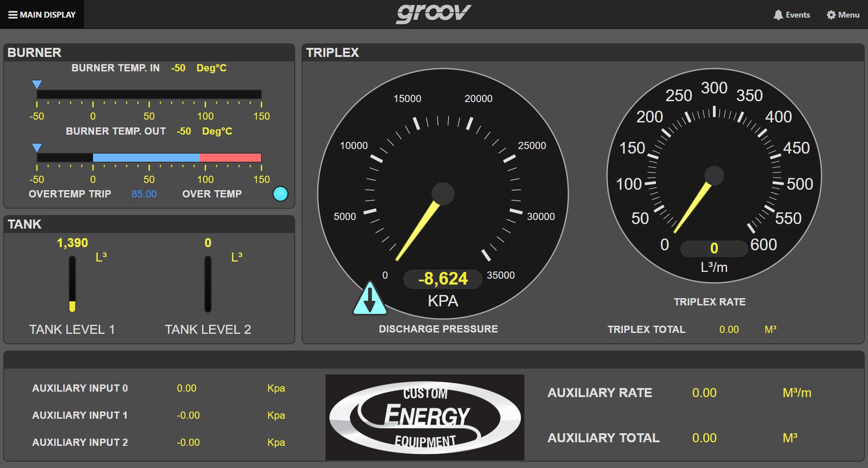The width and height of the screenshot is (868, 468).
Task: Click the Tank Level 2 bar gauge
Action: [208, 284]
